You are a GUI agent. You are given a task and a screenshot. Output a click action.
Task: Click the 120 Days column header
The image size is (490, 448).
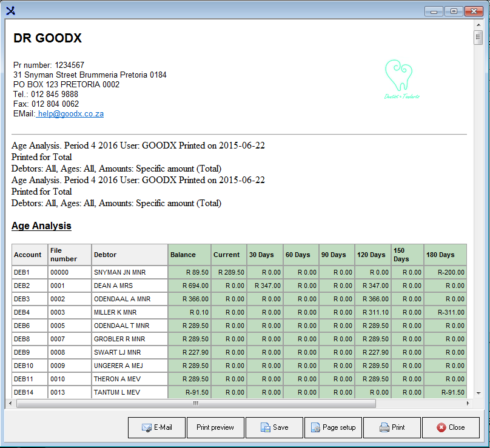tap(372, 255)
